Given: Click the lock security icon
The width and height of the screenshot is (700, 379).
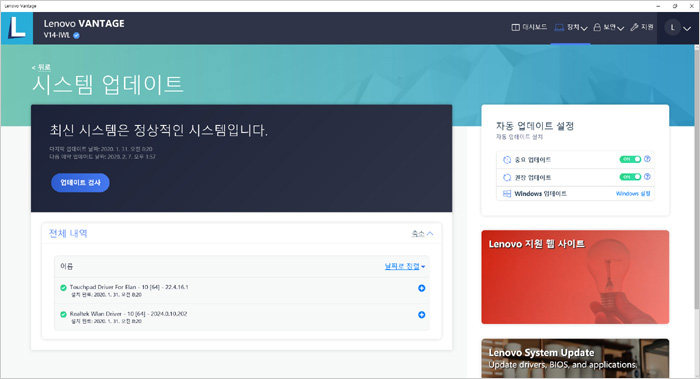Looking at the screenshot, I should 597,27.
